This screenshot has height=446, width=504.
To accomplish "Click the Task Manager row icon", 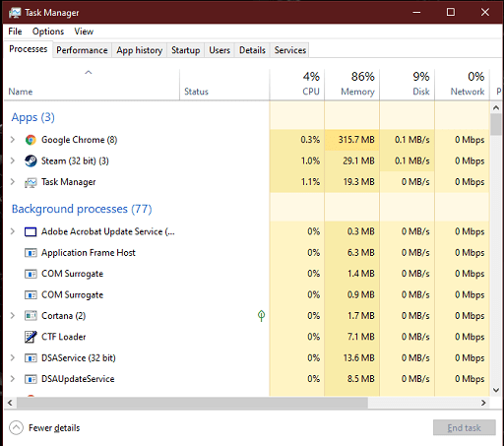I will click(x=31, y=182).
